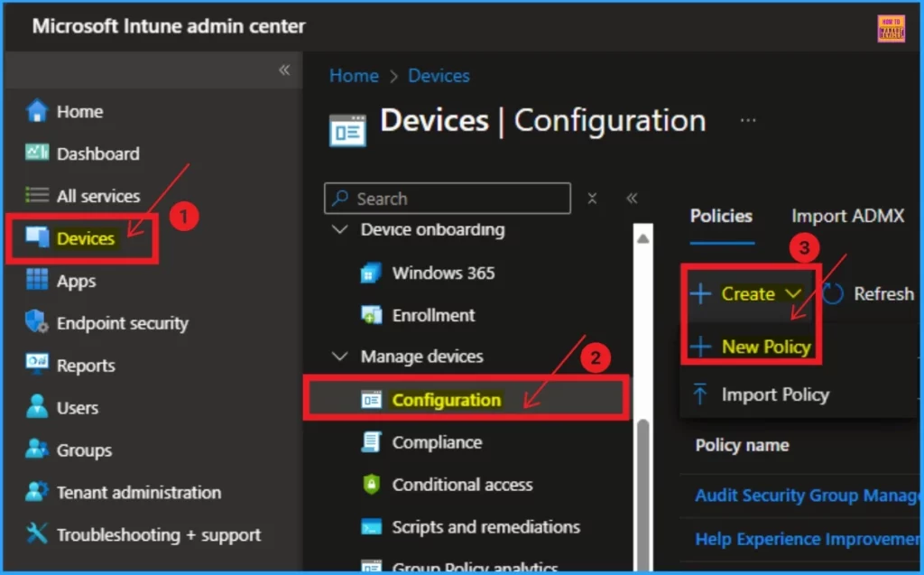
Task: Click the New Policy plus icon
Action: pos(700,347)
